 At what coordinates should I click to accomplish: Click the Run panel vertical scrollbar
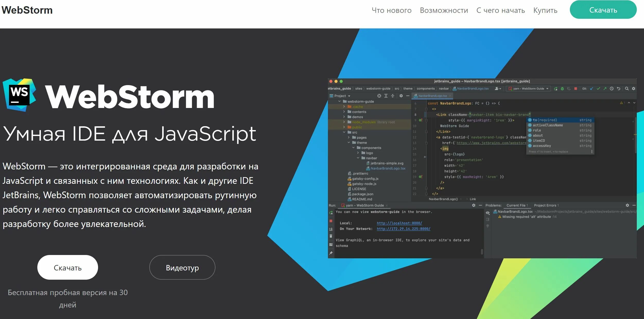(482, 251)
